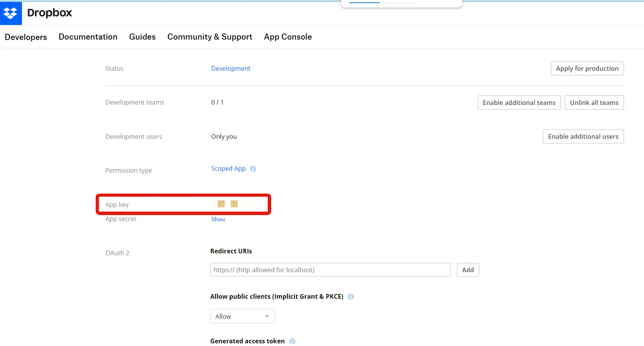Click the Generated access token heading
The width and height of the screenshot is (644, 346).
(x=247, y=341)
